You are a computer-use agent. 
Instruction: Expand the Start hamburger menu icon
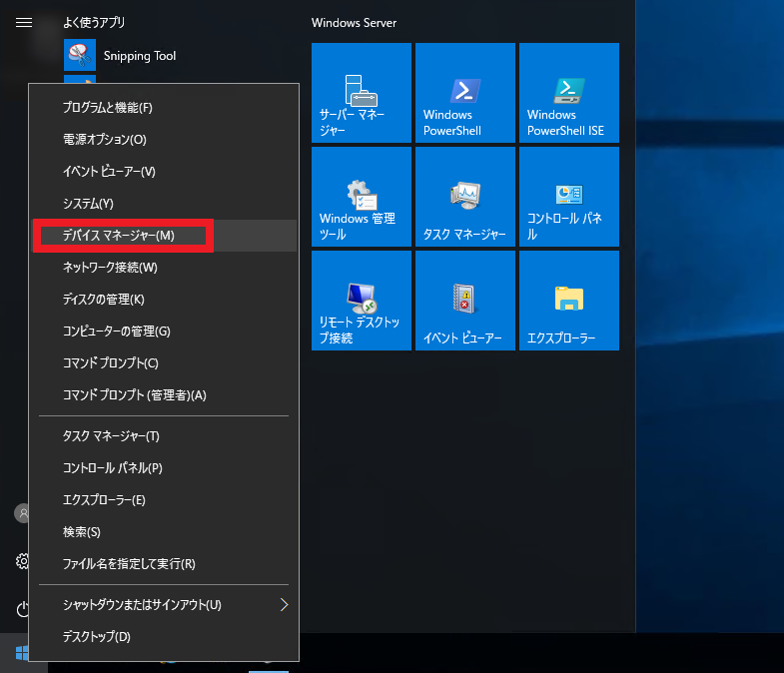click(x=24, y=23)
